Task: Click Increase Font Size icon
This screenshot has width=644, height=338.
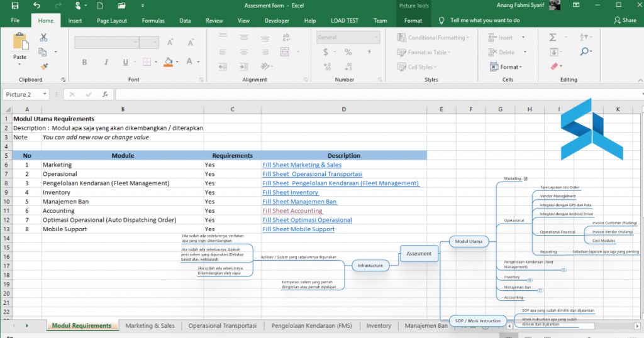Action: pyautogui.click(x=170, y=42)
